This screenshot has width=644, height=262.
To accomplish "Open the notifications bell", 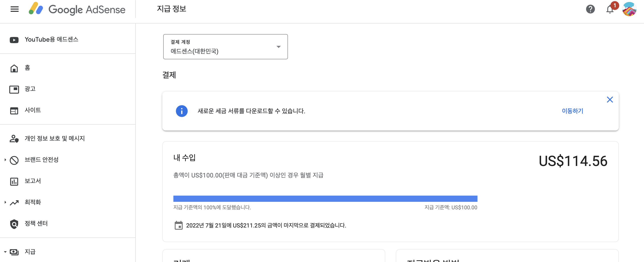I will 609,10.
